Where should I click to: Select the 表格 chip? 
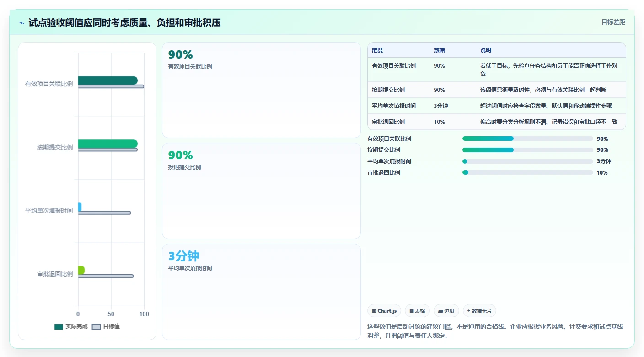coord(417,311)
